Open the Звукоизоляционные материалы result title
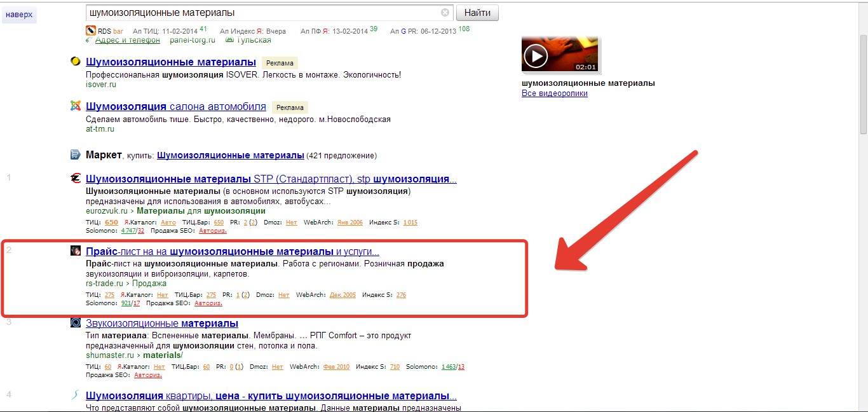This screenshot has width=868, height=412. coord(162,324)
